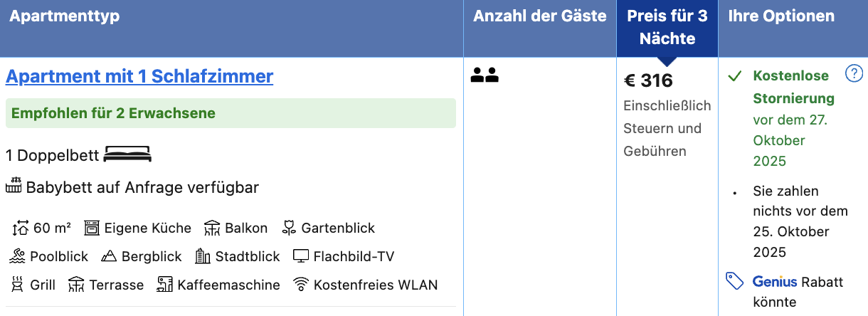The height and width of the screenshot is (316, 868).
Task: Click the Kostenfreies WLAN wifi icon
Action: click(x=301, y=285)
